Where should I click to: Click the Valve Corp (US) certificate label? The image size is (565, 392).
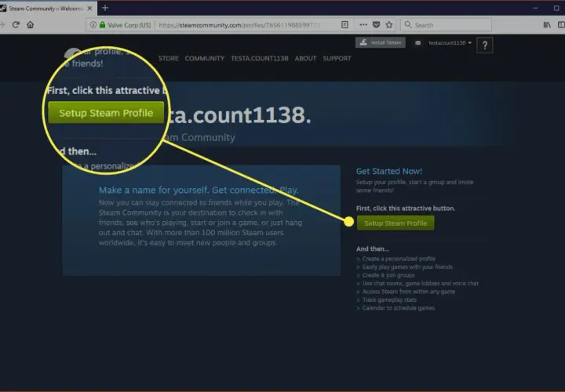point(129,25)
